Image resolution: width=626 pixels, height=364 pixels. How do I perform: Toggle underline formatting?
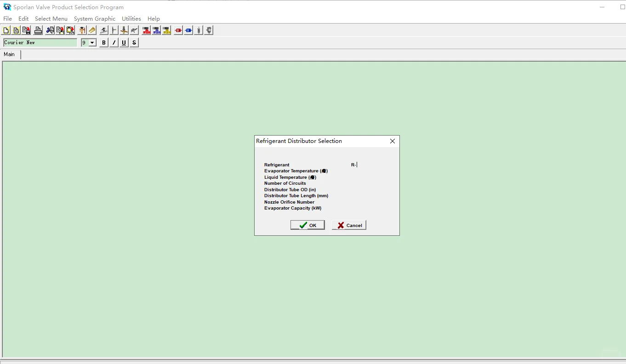pos(124,43)
